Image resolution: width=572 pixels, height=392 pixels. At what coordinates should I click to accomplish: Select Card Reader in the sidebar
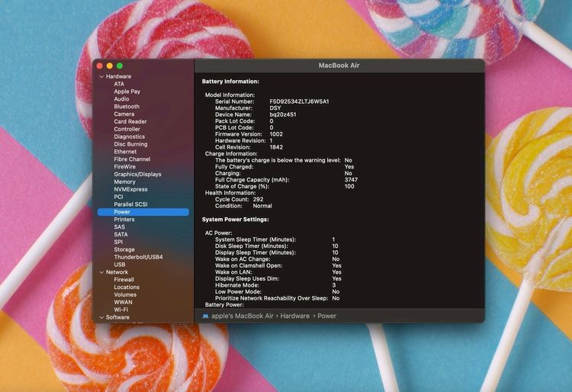(x=130, y=121)
